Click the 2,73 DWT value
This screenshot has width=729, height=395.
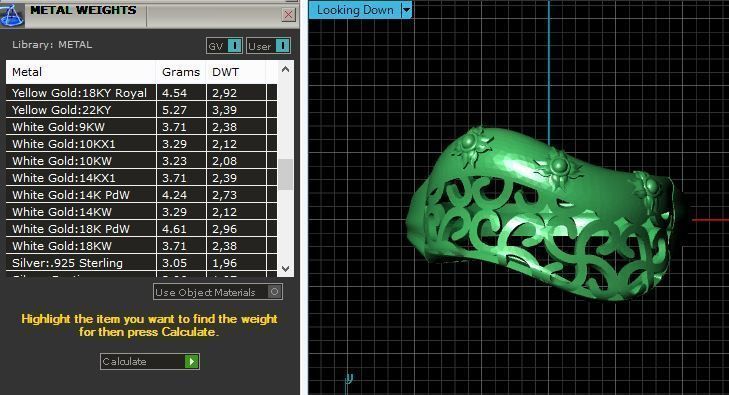[225, 195]
